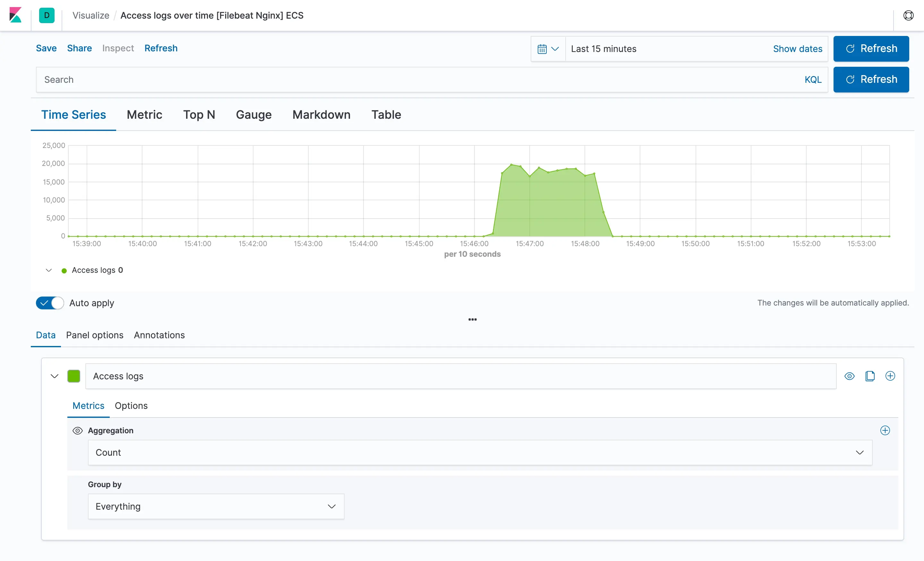Open the calendar quick date menu
The image size is (924, 561).
pos(548,49)
